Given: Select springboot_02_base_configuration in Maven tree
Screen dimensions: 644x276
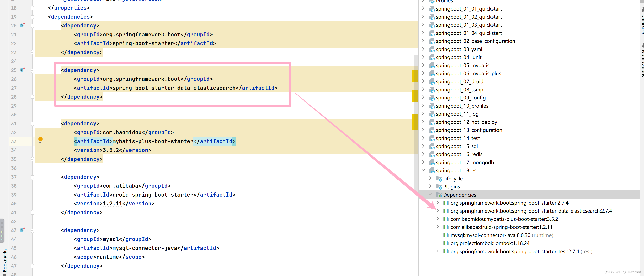Looking at the screenshot, I should pos(475,41).
